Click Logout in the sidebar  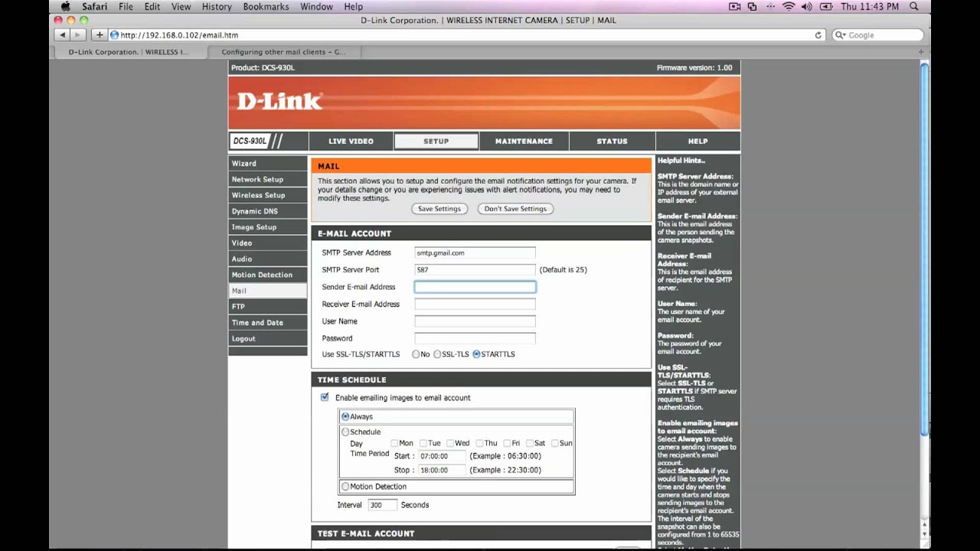click(x=267, y=338)
